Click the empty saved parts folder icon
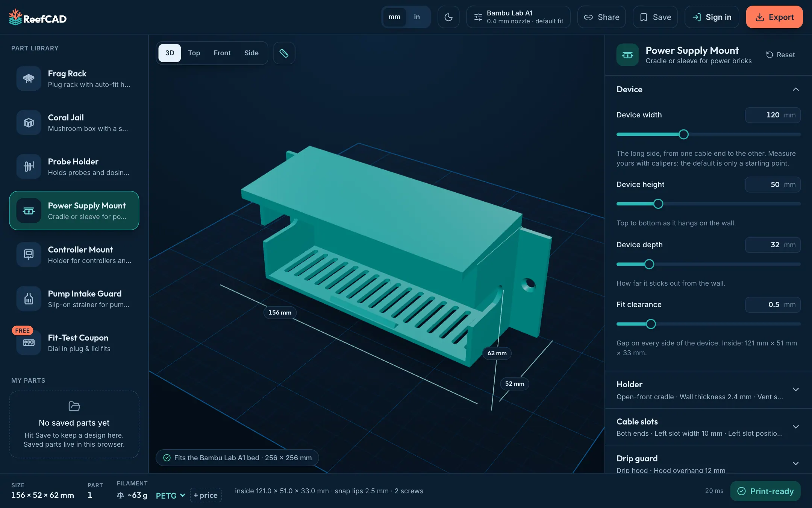Image resolution: width=812 pixels, height=508 pixels. pyautogui.click(x=74, y=406)
